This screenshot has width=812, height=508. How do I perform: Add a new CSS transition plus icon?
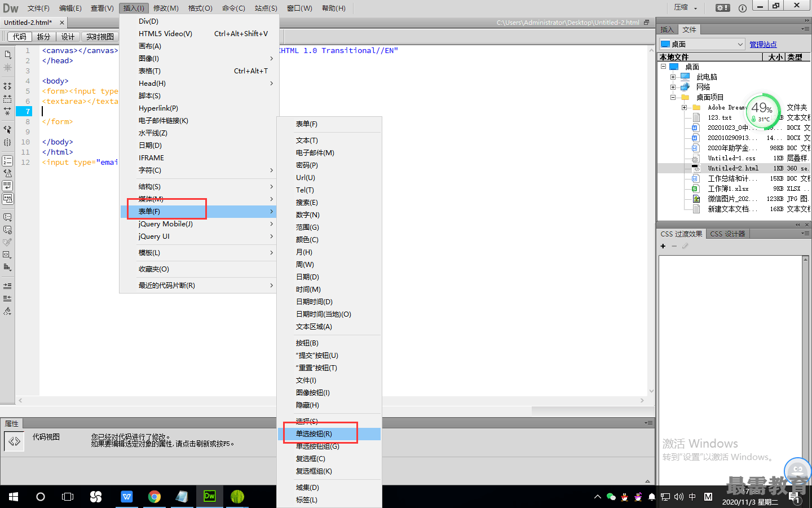[x=663, y=246]
